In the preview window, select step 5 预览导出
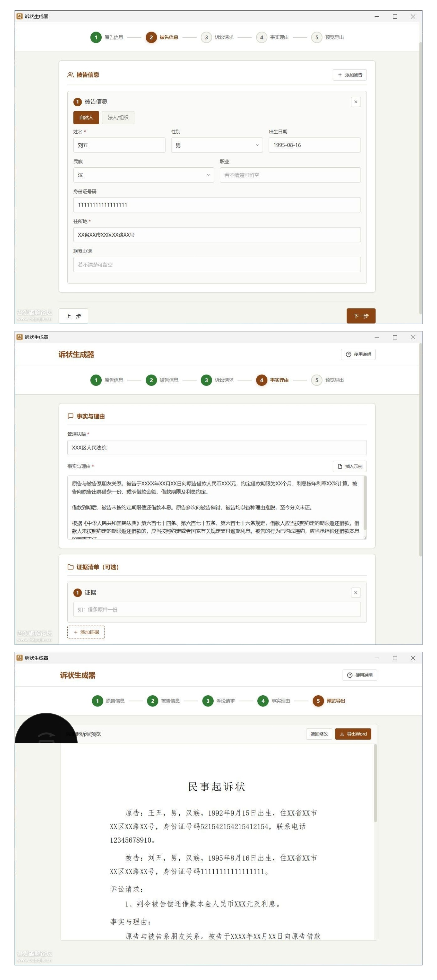 [329, 701]
